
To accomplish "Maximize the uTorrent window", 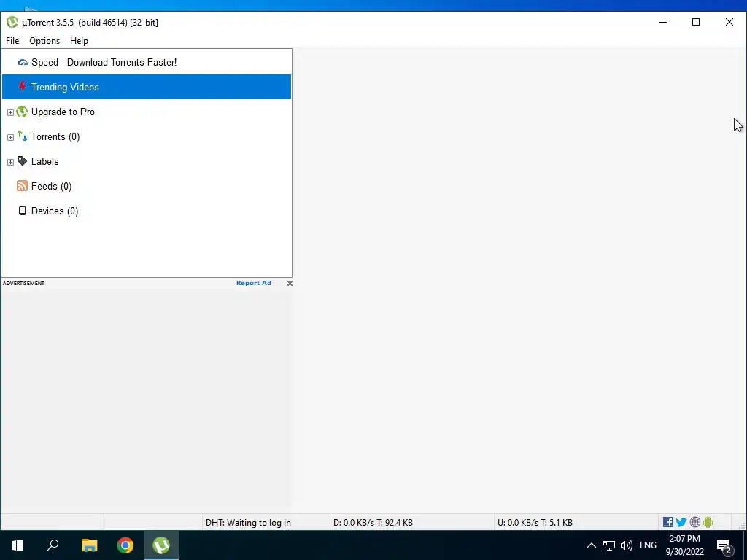I will 696,22.
